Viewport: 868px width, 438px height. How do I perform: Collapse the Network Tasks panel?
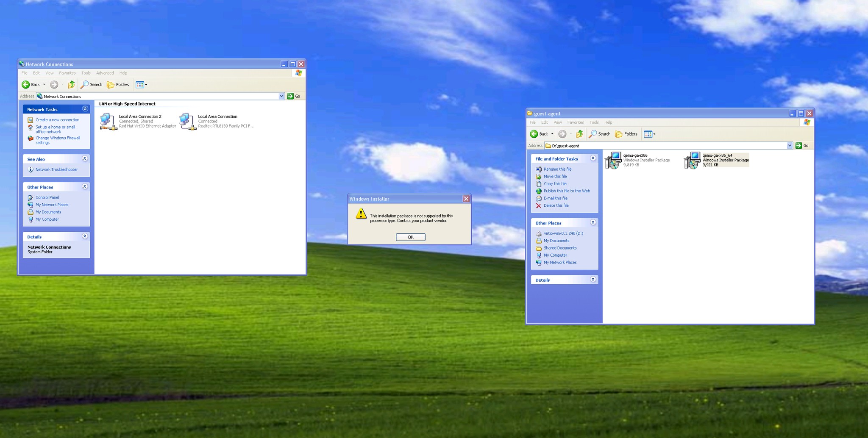85,109
